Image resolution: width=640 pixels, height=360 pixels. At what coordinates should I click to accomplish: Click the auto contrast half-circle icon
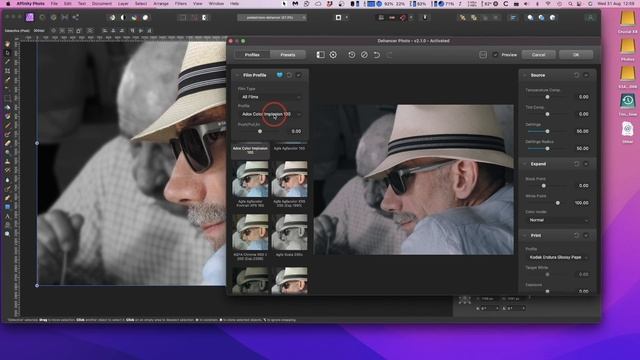pos(123,18)
